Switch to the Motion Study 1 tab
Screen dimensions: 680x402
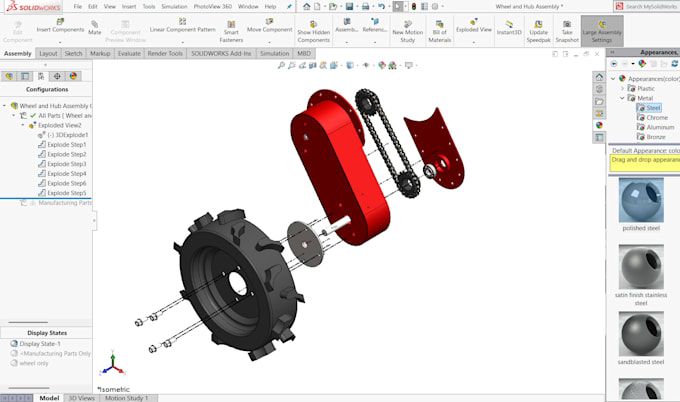pyautogui.click(x=126, y=398)
